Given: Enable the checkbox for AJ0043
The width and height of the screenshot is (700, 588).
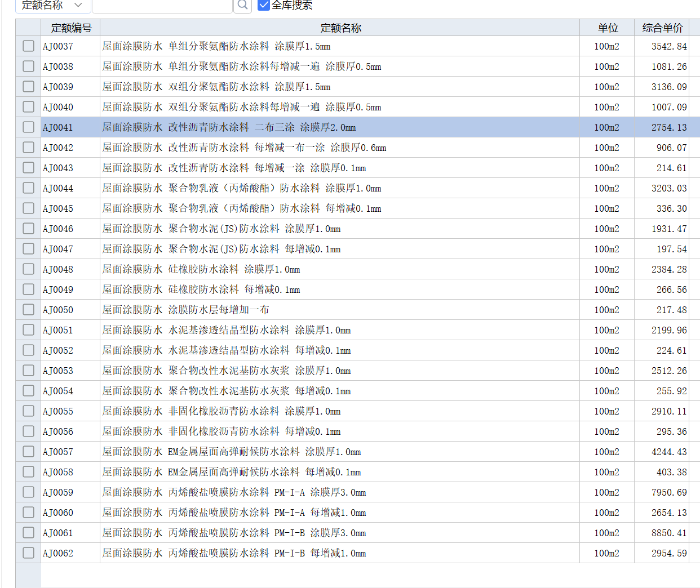Looking at the screenshot, I should point(28,168).
